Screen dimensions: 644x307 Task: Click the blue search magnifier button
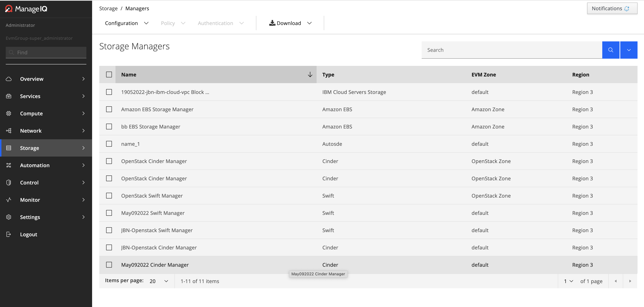click(x=611, y=50)
